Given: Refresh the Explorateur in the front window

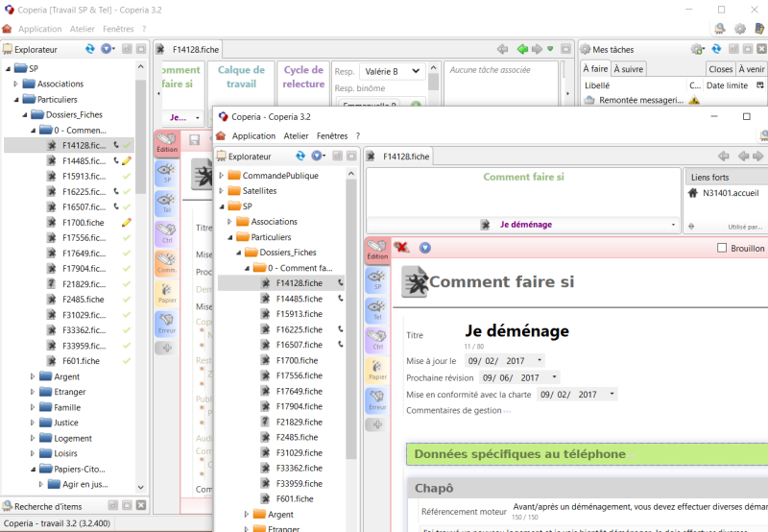Looking at the screenshot, I should coord(300,156).
